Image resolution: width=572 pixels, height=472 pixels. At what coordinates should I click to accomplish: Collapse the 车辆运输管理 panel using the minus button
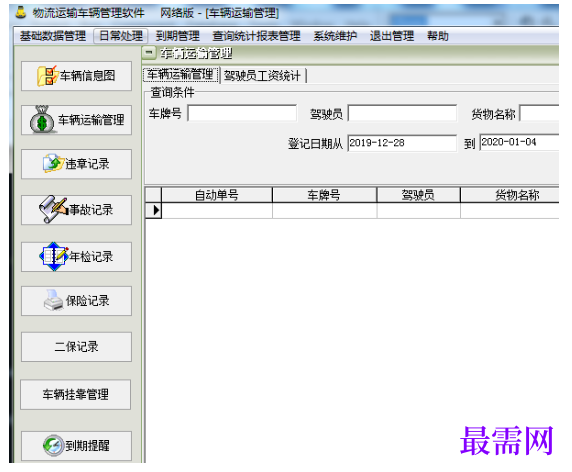pos(149,53)
